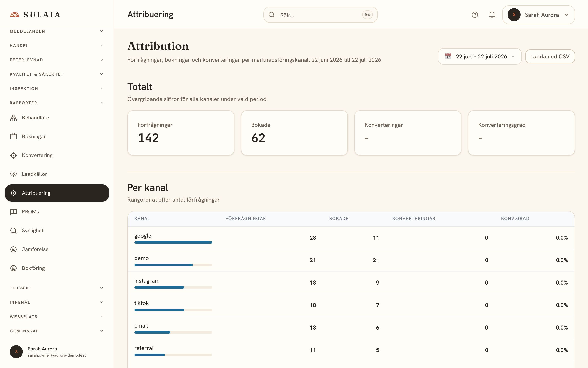Open the Bokningar report
The width and height of the screenshot is (588, 368).
click(57, 137)
